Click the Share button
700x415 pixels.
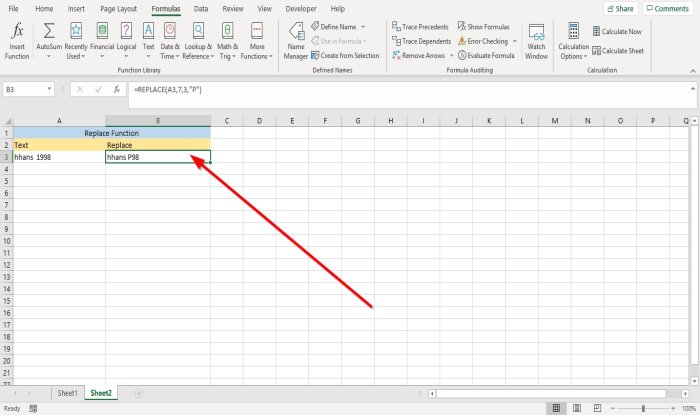pyautogui.click(x=621, y=8)
